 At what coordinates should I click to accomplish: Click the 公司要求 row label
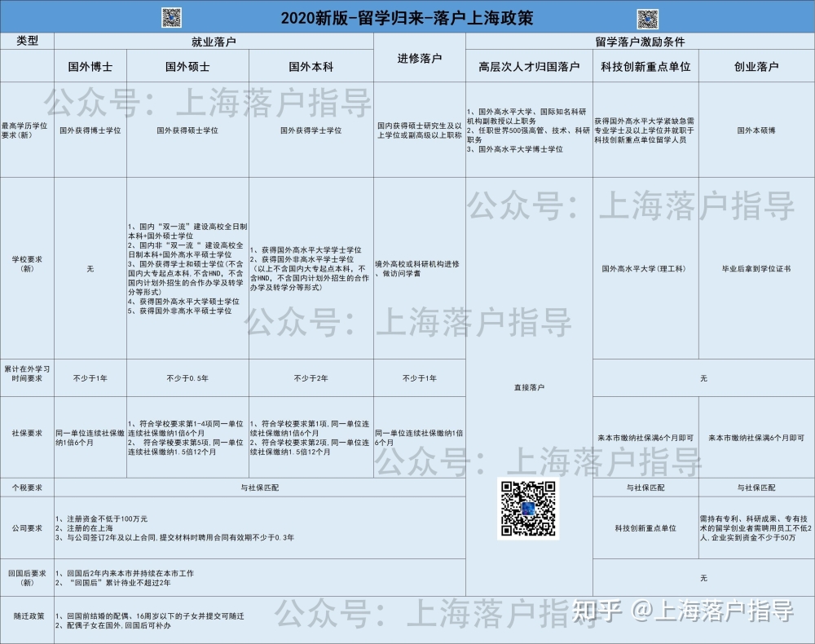tap(27, 528)
